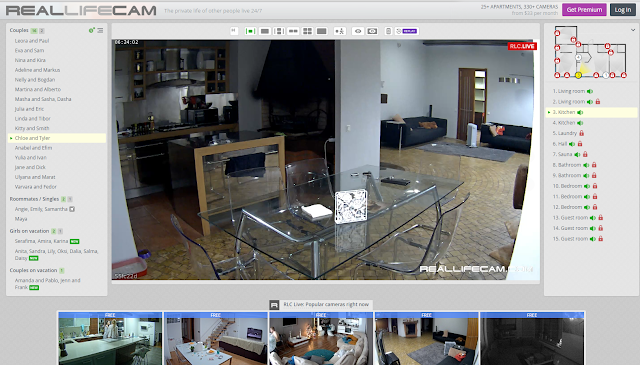
Task: Open Angie, Emily, Samantha apartment
Action: point(41,209)
